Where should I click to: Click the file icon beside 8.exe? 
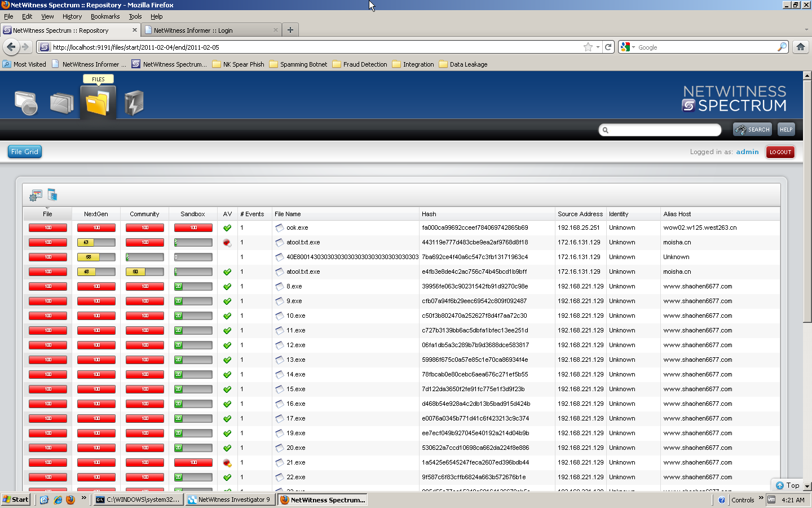tap(279, 286)
